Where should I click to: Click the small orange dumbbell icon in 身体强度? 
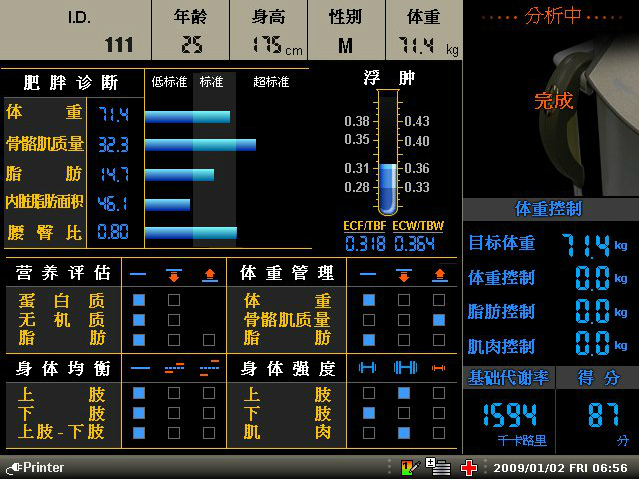click(438, 368)
